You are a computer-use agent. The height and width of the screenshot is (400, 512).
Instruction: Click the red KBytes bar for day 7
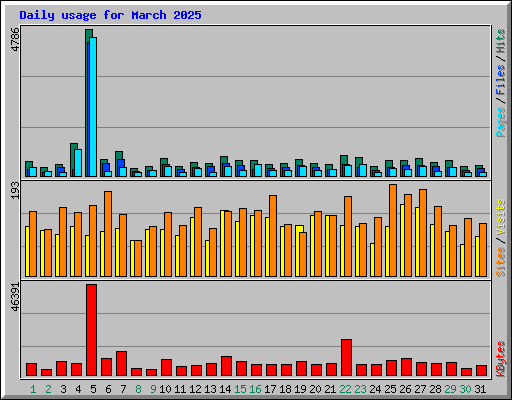point(121,363)
